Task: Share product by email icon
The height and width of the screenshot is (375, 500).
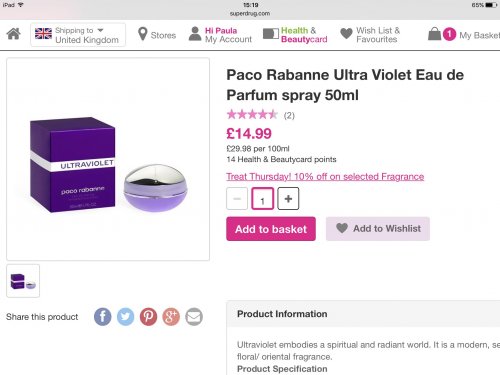Action: point(194,316)
